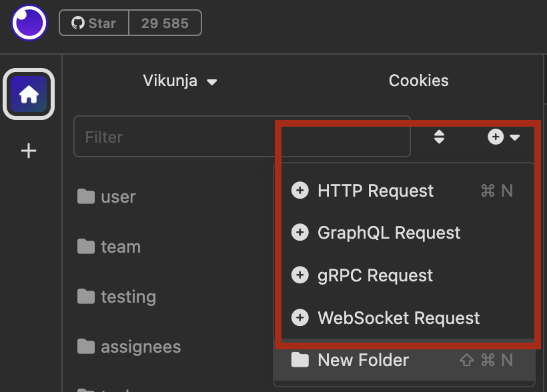Screen dimensions: 547x392
Task: Select New Folder menu item
Action: (x=363, y=361)
